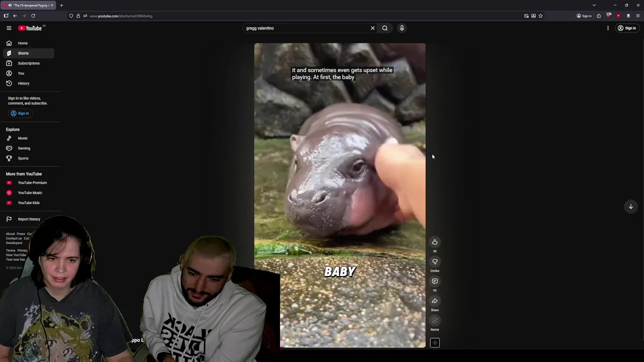Go back in the browser

(15, 16)
